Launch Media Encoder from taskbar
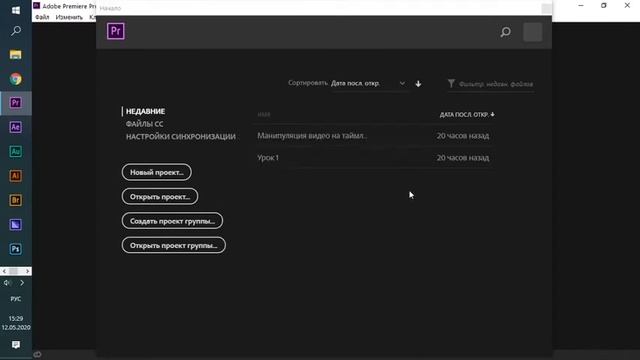640x360 pixels. pos(16,224)
